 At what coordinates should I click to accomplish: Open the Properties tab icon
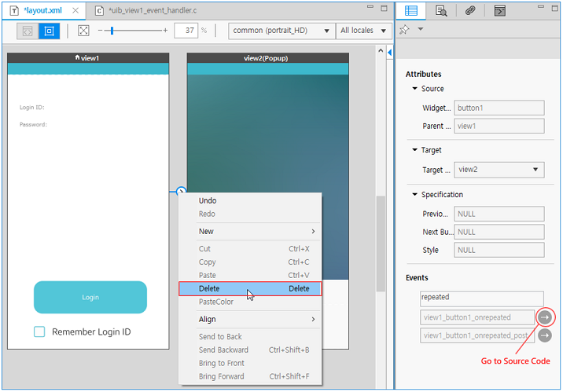(x=410, y=11)
